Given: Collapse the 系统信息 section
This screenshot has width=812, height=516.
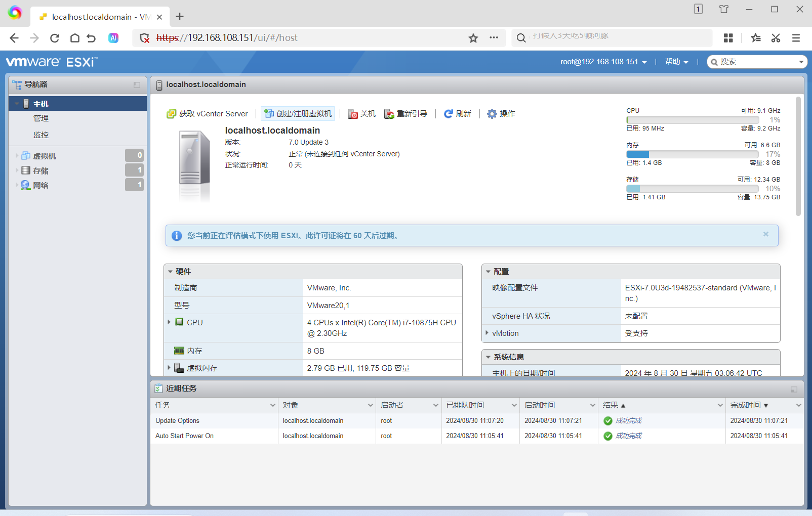Looking at the screenshot, I should pos(488,357).
